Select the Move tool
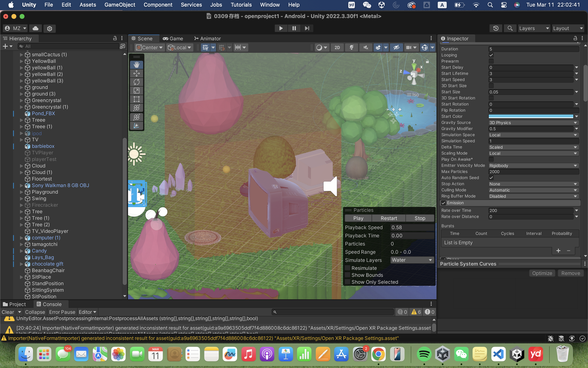The height and width of the screenshot is (368, 588). pyautogui.click(x=136, y=73)
